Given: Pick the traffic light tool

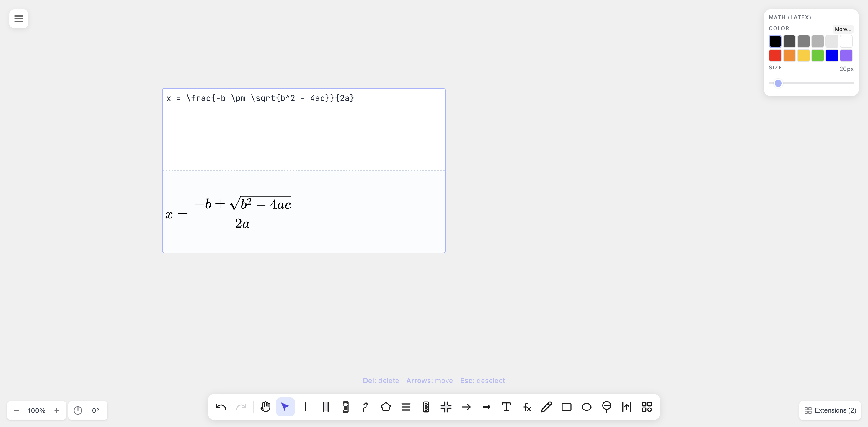Looking at the screenshot, I should (x=426, y=407).
